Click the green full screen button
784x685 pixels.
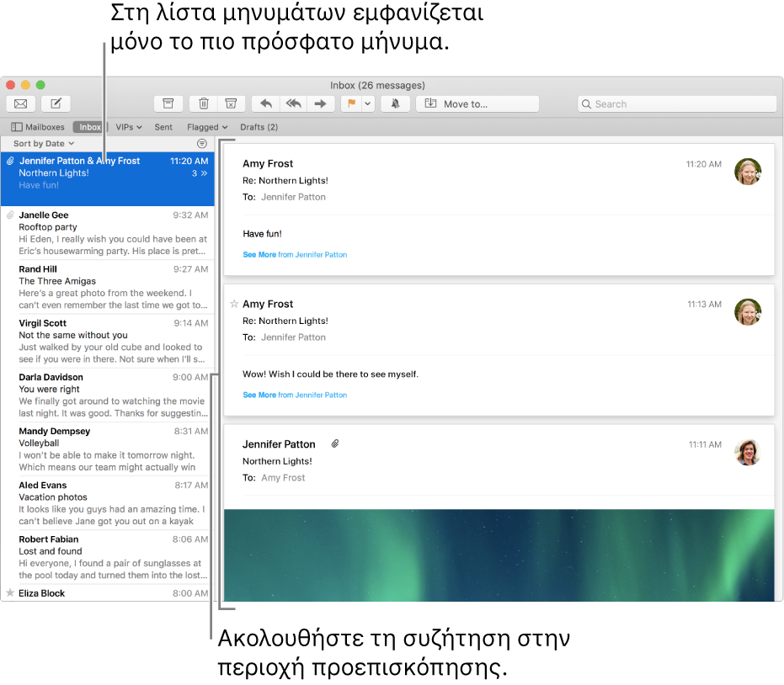pos(40,85)
